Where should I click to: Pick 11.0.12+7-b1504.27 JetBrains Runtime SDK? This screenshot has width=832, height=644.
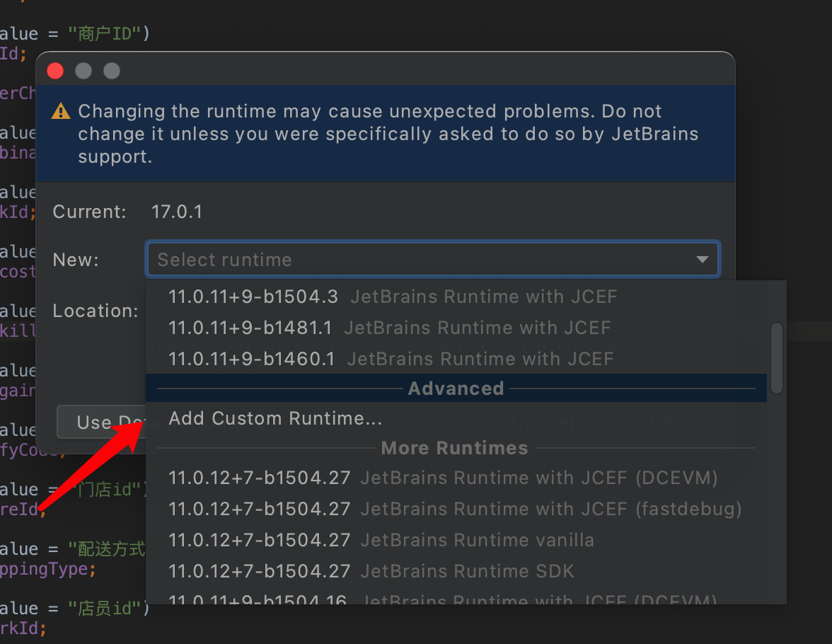point(456,571)
